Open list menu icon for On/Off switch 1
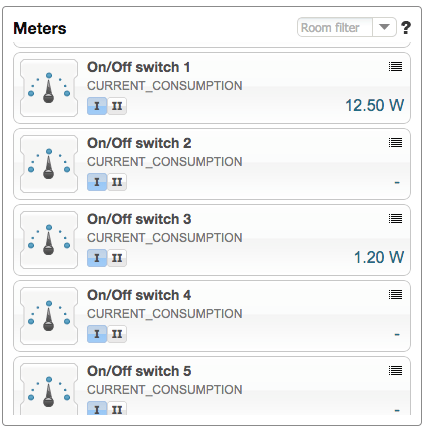This screenshot has height=426, width=422. [x=395, y=67]
